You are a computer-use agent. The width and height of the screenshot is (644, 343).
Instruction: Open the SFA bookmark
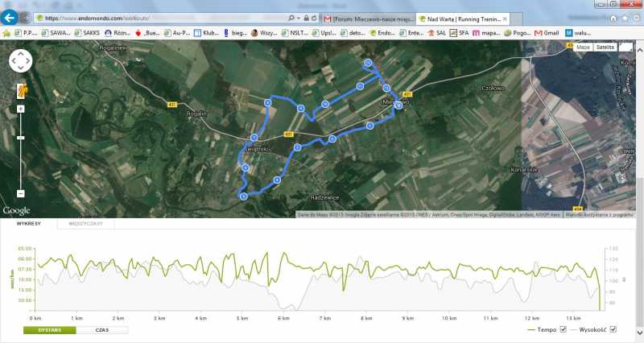[x=459, y=33]
